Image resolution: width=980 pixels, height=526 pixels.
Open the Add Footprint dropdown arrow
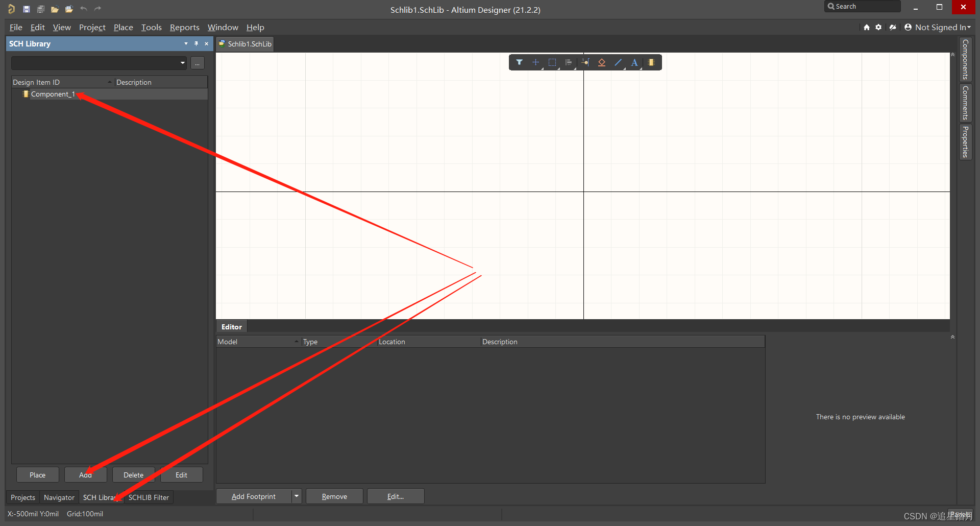click(297, 496)
